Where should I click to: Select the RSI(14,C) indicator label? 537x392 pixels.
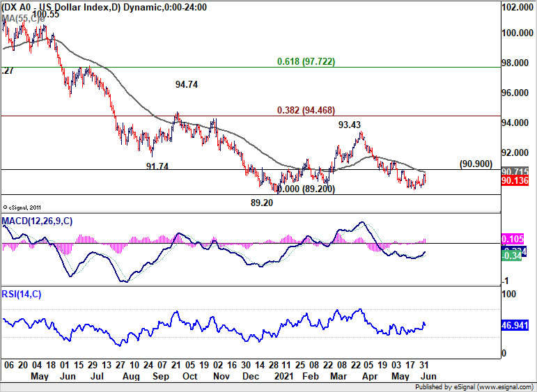[x=22, y=294]
